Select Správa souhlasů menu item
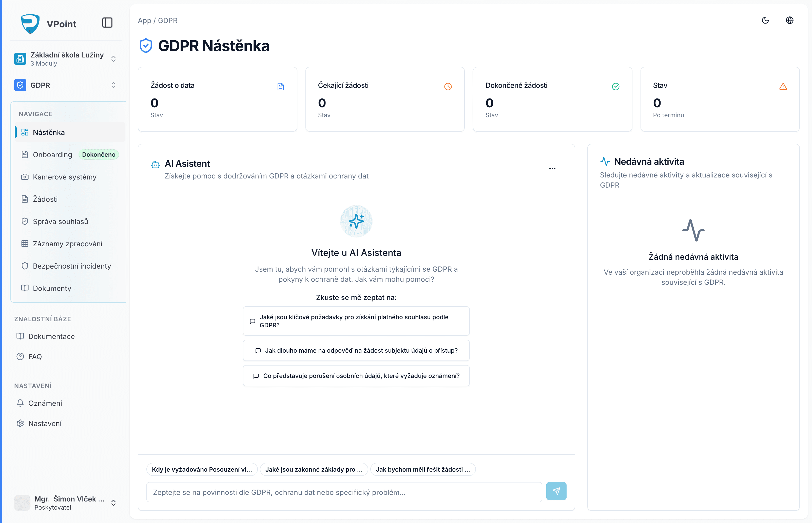812x523 pixels. click(61, 222)
